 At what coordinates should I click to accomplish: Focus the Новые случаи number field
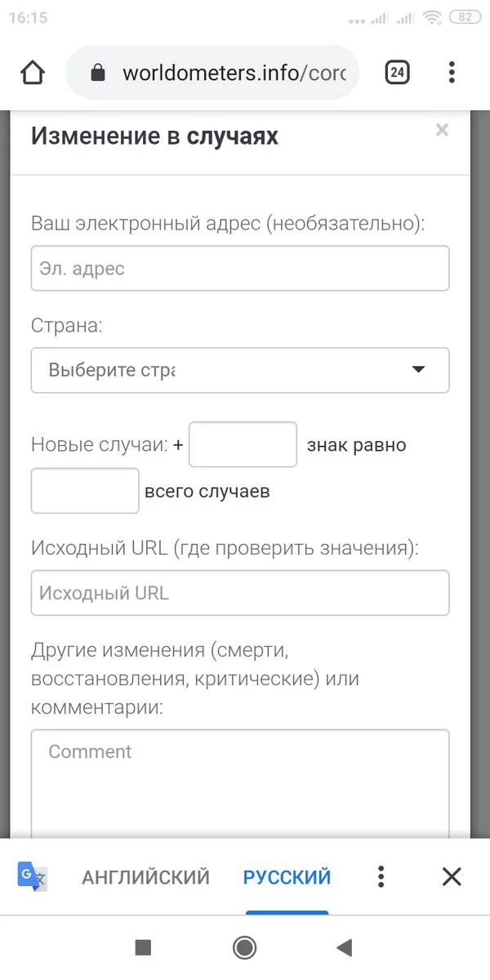[x=243, y=444]
